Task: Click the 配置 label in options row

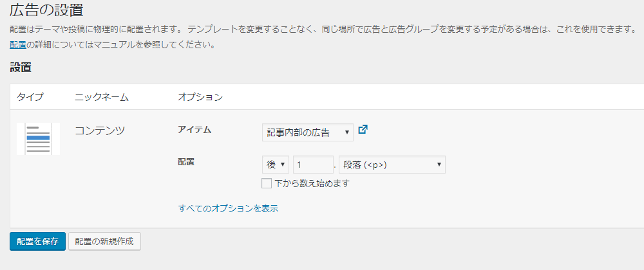Action: coord(186,162)
